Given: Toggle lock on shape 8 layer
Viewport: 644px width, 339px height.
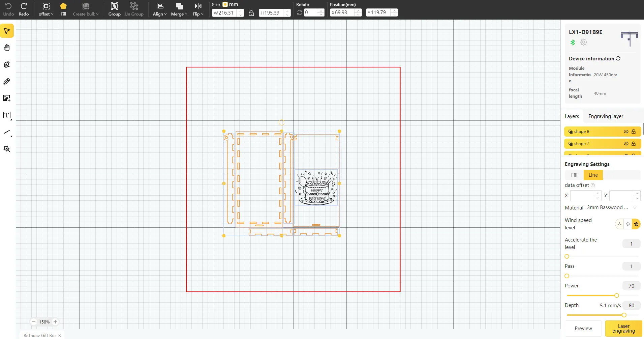Looking at the screenshot, I should pos(634,132).
